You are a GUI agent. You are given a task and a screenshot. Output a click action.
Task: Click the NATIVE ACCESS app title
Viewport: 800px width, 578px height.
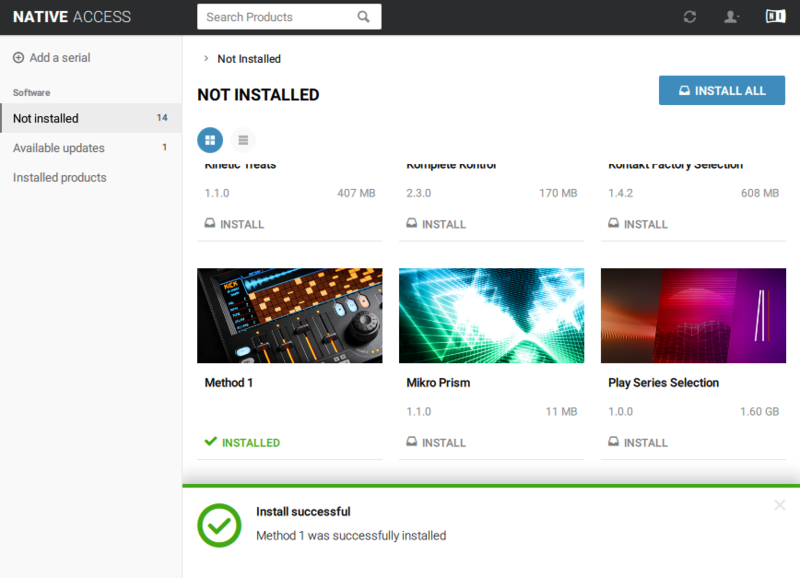(x=72, y=17)
